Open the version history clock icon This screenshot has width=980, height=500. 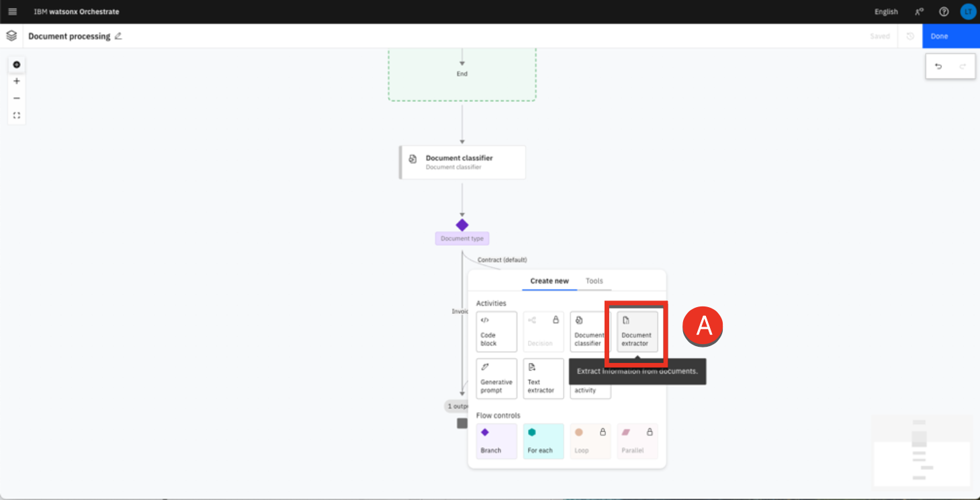coord(910,36)
